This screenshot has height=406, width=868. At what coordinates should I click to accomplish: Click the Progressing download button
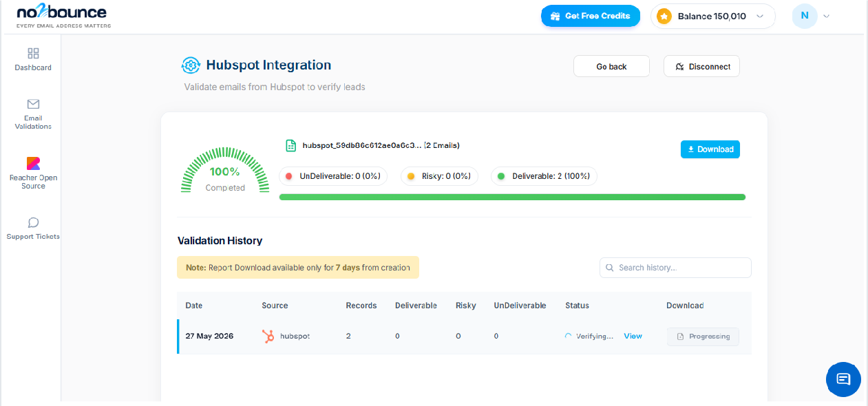[703, 336]
